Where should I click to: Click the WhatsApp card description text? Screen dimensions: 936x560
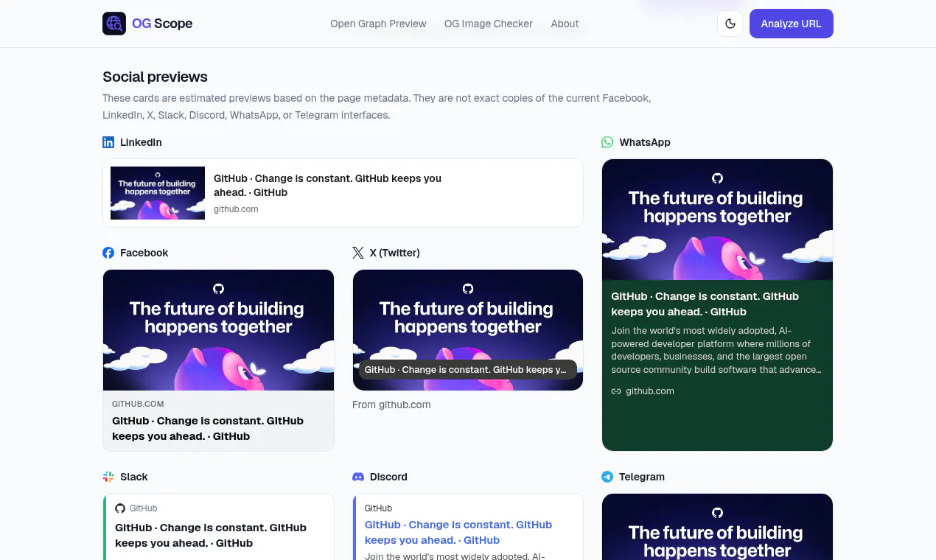(x=716, y=350)
